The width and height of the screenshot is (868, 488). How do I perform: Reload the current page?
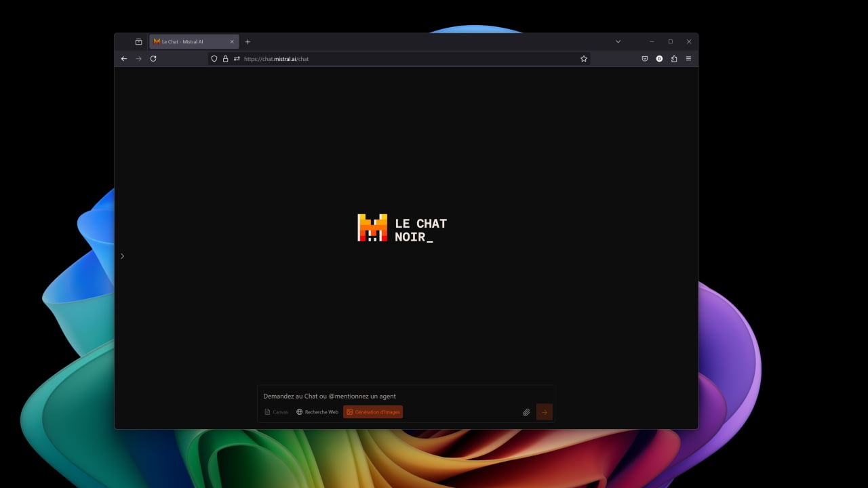[153, 59]
